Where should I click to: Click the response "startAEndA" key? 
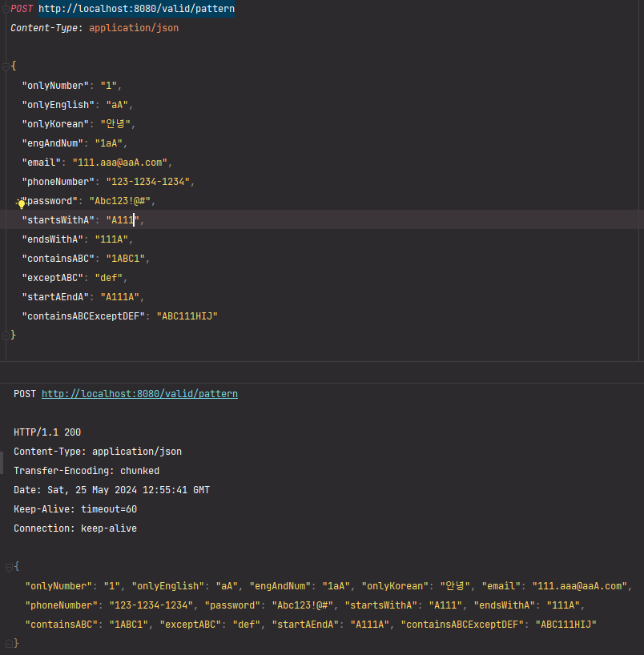pos(305,625)
